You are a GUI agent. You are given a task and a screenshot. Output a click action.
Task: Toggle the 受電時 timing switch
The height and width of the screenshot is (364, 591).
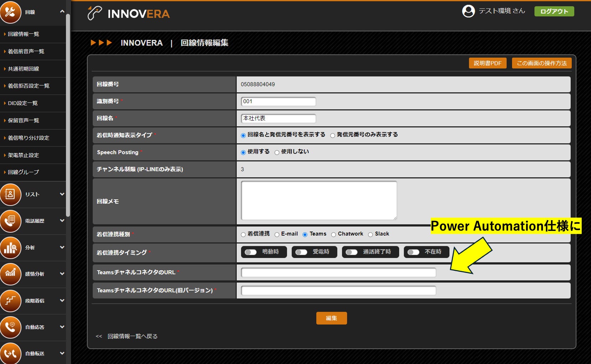301,252
